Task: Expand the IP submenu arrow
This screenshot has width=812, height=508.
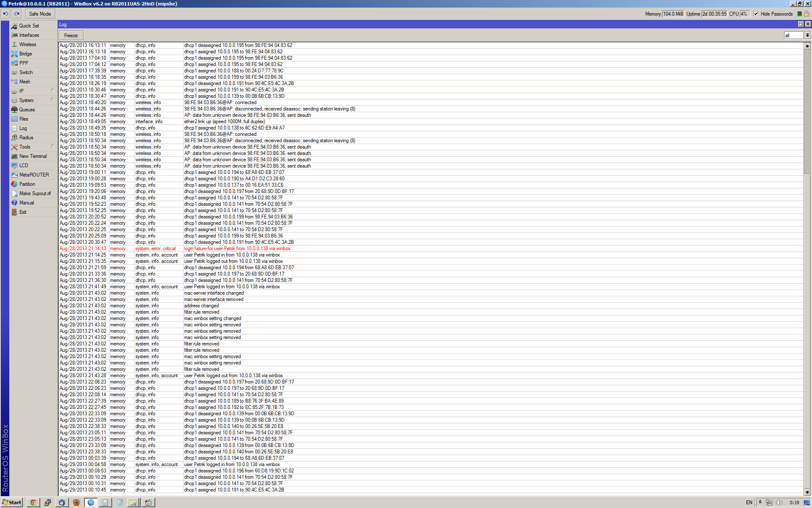Action: [52, 91]
